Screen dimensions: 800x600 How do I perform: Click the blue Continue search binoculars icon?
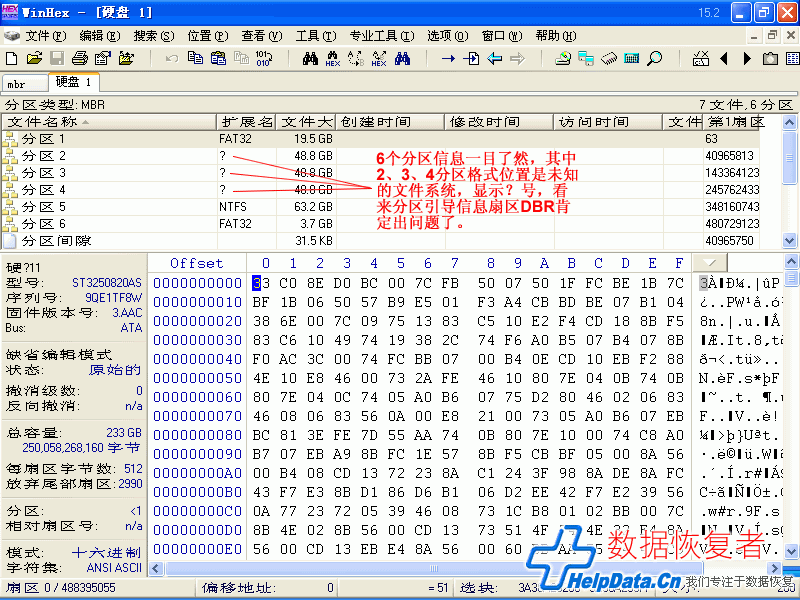[x=402, y=58]
